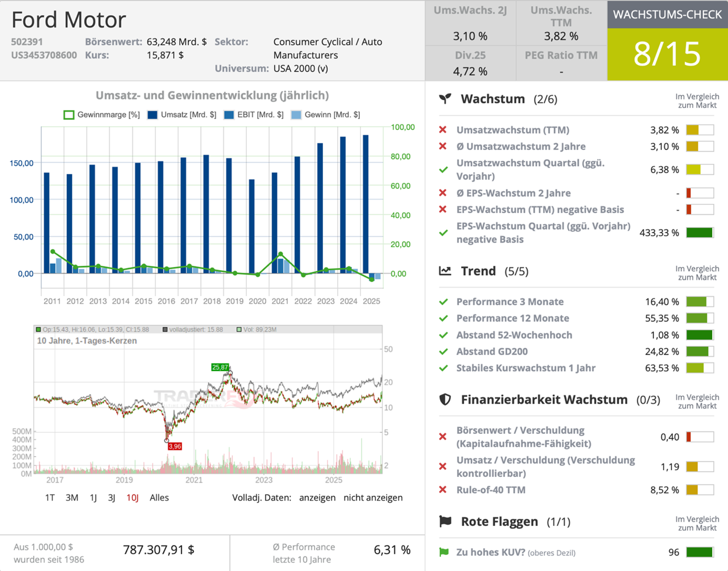
Task: Click the rating bar for Zu hohes KUV
Action: point(700,552)
